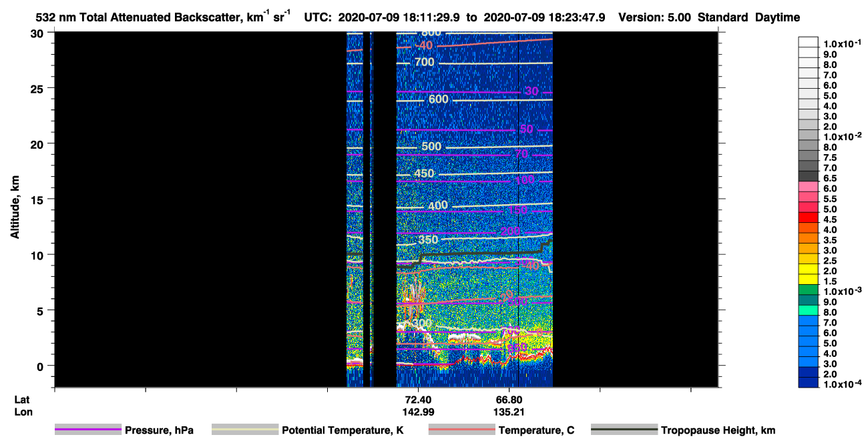Click the 'Pressure, hPa' legend label

click(x=159, y=430)
